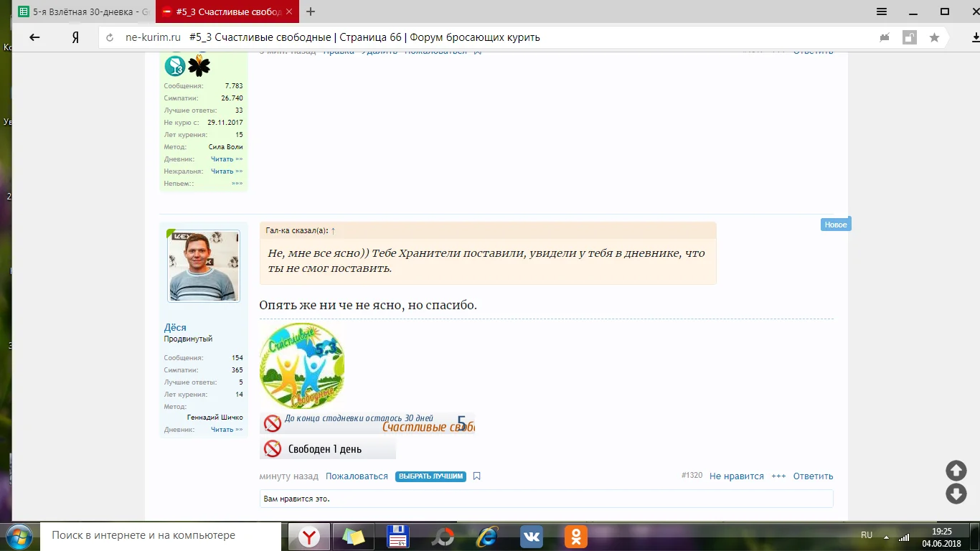980x551 pixels.
Task: Open the Odnoklassniki taskbar icon
Action: coord(576,536)
